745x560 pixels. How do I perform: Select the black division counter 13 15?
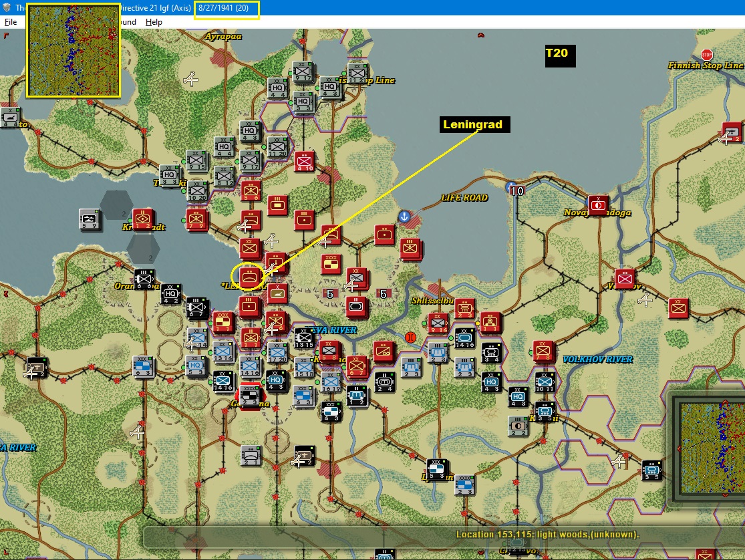tap(304, 338)
